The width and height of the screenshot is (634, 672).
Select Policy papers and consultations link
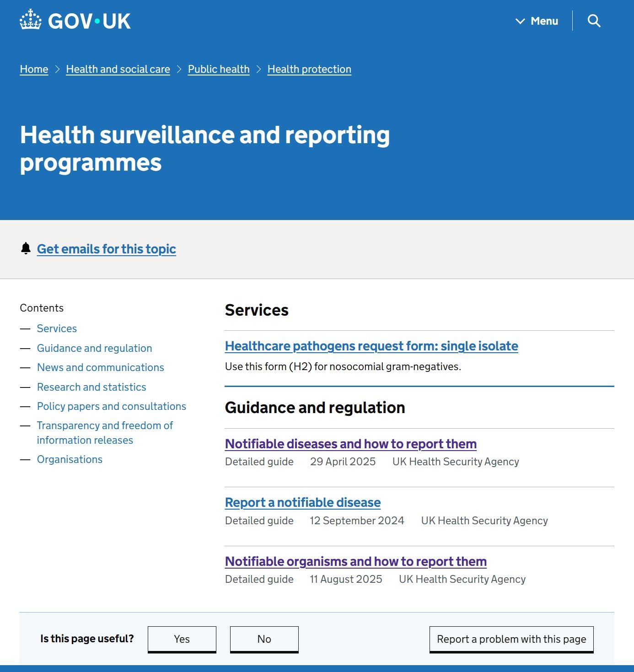pos(111,406)
